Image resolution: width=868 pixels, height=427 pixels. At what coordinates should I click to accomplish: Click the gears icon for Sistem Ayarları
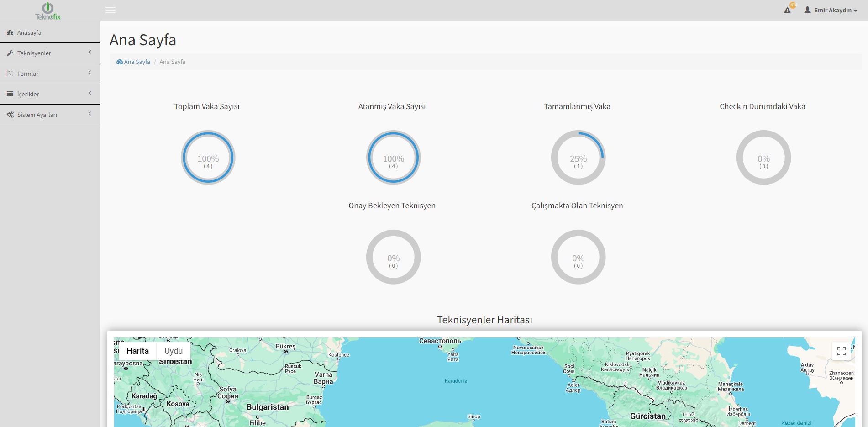pos(10,115)
